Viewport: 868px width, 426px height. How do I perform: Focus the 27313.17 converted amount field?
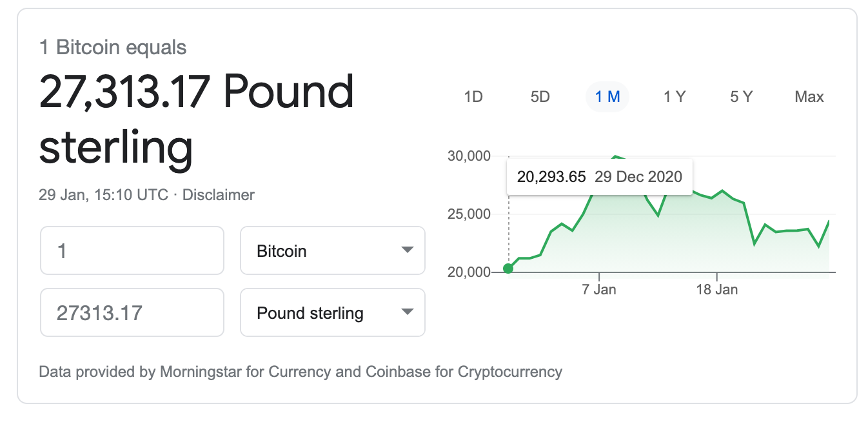[132, 313]
